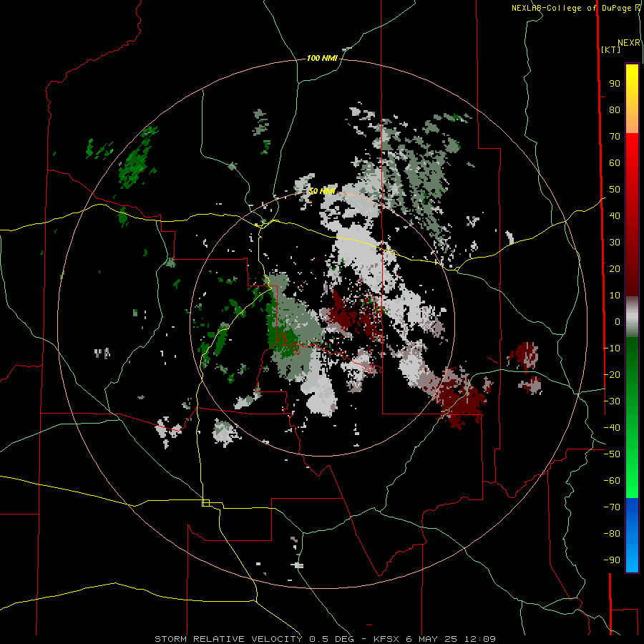Viewport: 644px width, 644px height.
Task: Click the "KFSX" radar site identifier
Action: click(388, 639)
